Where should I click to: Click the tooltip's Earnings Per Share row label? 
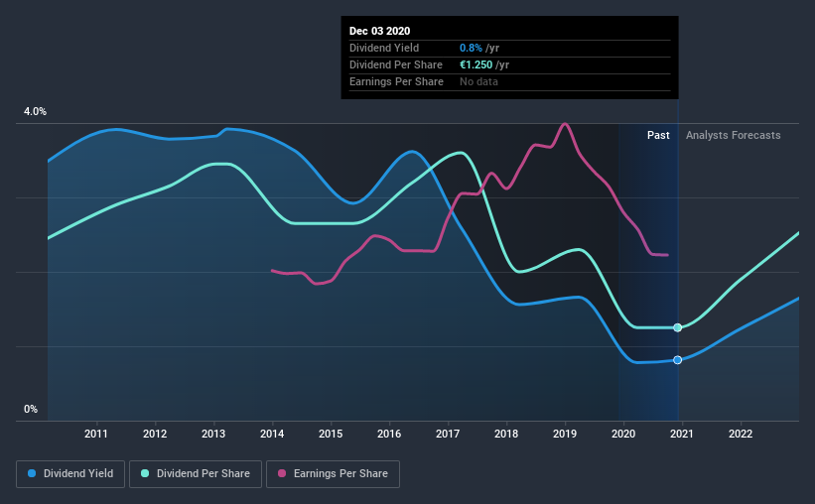[x=396, y=81]
